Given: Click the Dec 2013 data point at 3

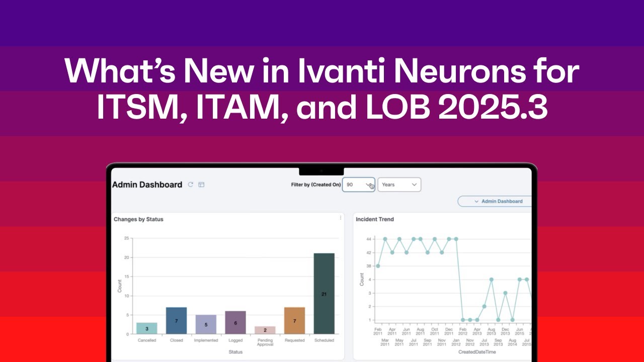Looking at the screenshot, I should click(505, 293).
